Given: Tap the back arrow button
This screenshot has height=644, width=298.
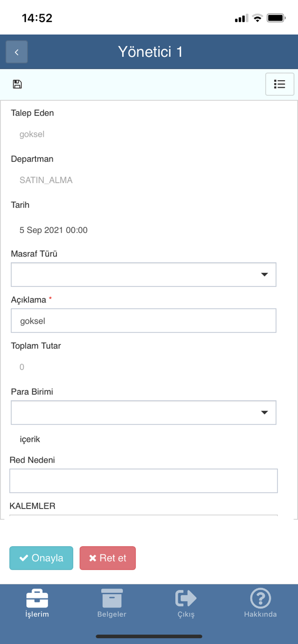Looking at the screenshot, I should pyautogui.click(x=17, y=52).
